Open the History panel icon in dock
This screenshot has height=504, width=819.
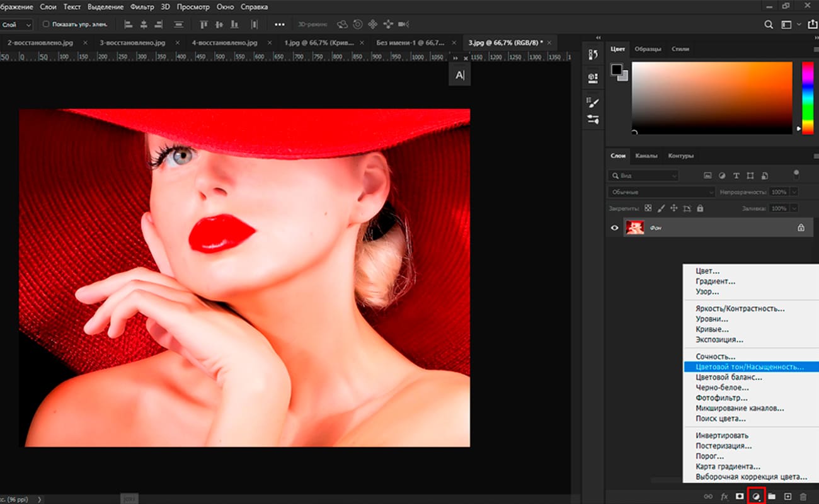pyautogui.click(x=593, y=55)
